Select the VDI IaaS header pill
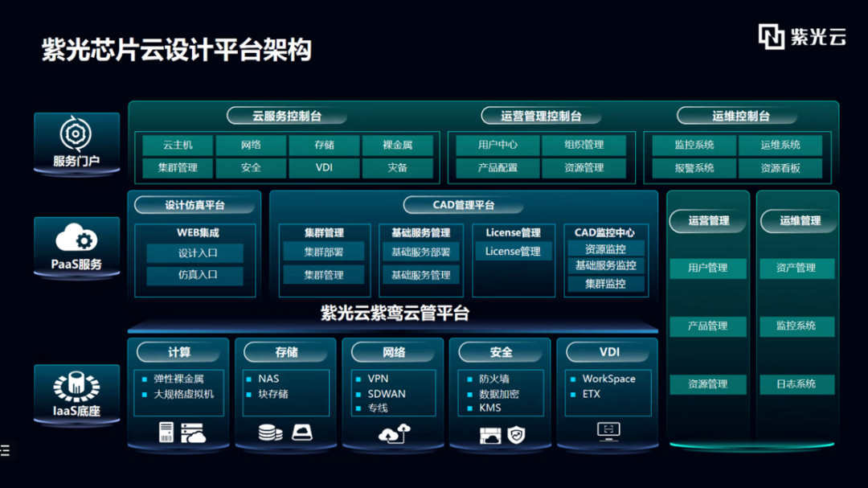The image size is (868, 488). [609, 352]
